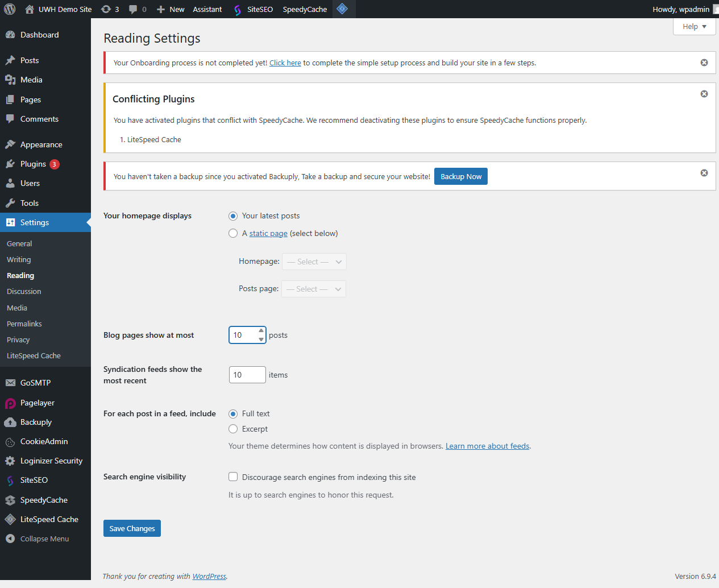
Task: Click the GoSMTP envelope icon
Action: tap(10, 383)
